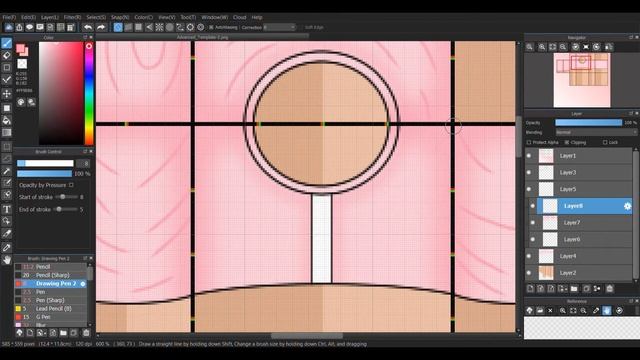Pick a hue from rainbow color strip
Screen dimensions: 640x360
(x=89, y=93)
